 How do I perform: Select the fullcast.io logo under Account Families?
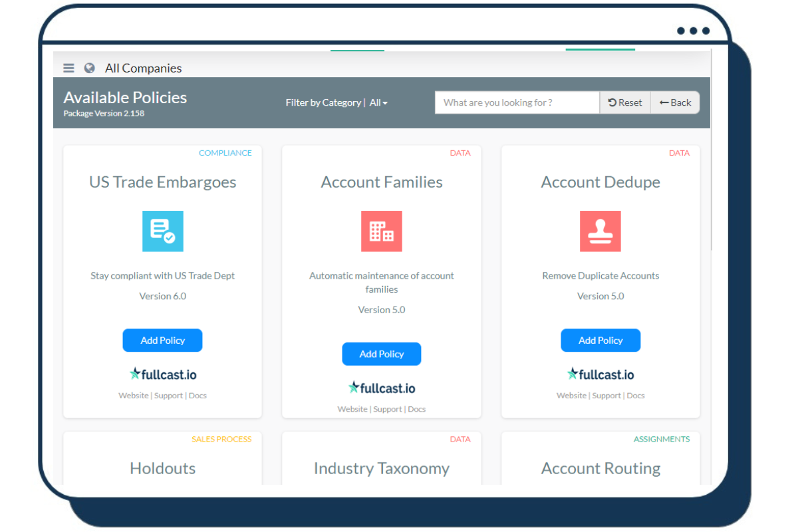pyautogui.click(x=381, y=387)
